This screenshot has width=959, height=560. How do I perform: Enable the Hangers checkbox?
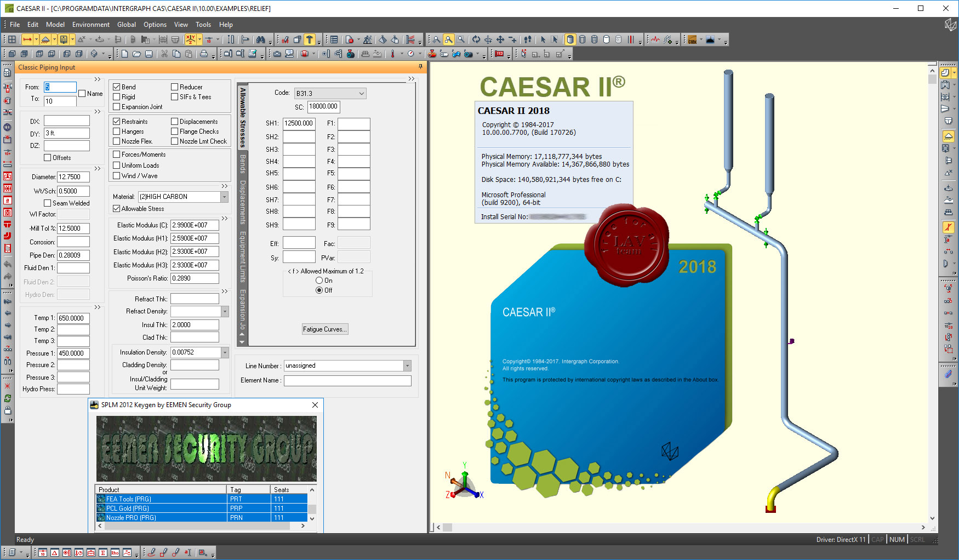116,131
